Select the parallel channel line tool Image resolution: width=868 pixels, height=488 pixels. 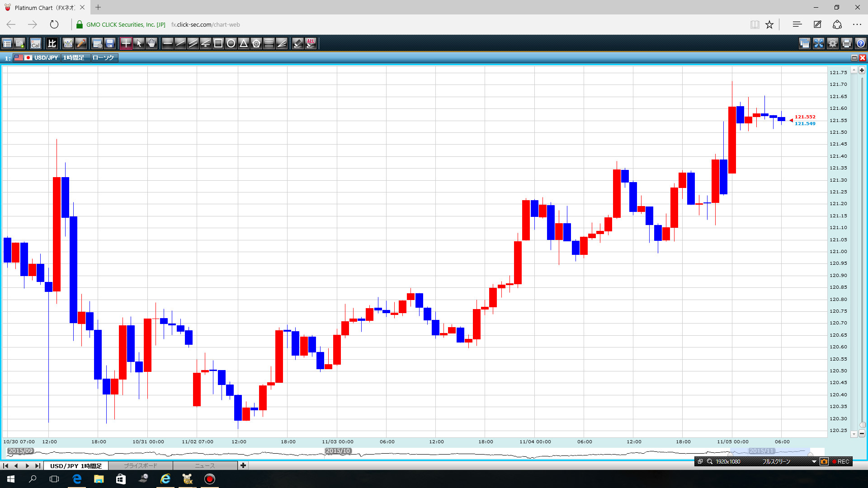pos(193,43)
